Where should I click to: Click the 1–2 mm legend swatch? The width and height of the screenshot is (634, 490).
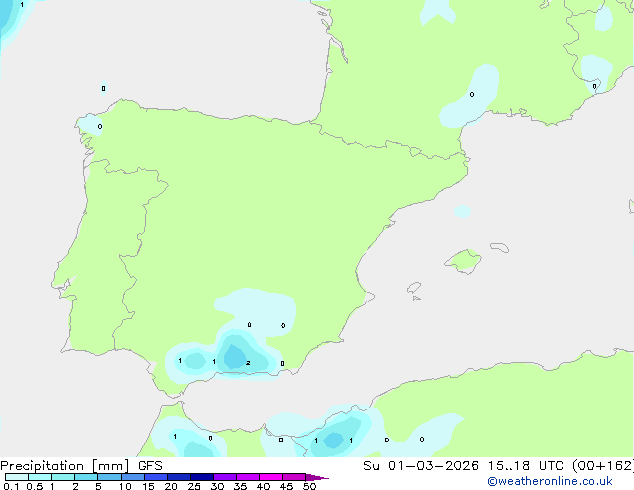[63, 477]
